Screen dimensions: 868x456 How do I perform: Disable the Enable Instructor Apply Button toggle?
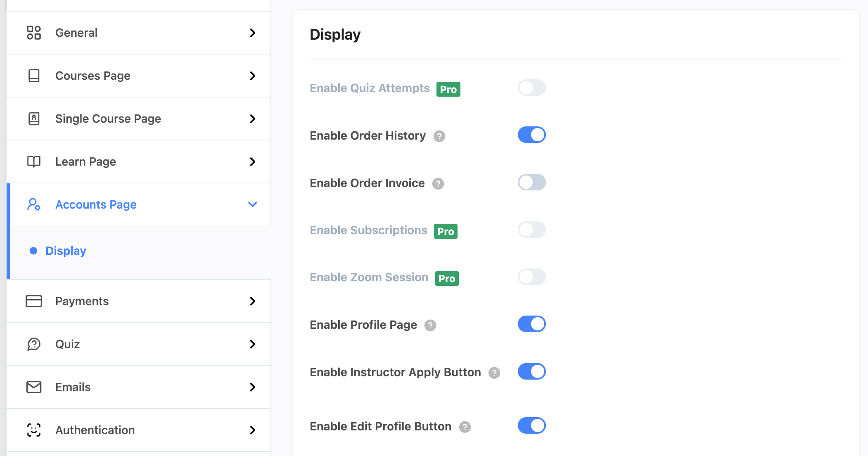pyautogui.click(x=532, y=372)
